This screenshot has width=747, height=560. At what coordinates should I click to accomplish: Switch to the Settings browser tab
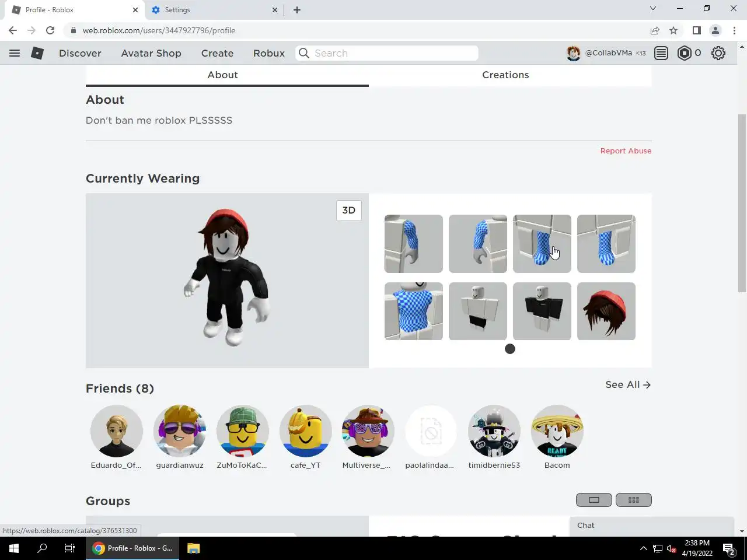tap(214, 10)
